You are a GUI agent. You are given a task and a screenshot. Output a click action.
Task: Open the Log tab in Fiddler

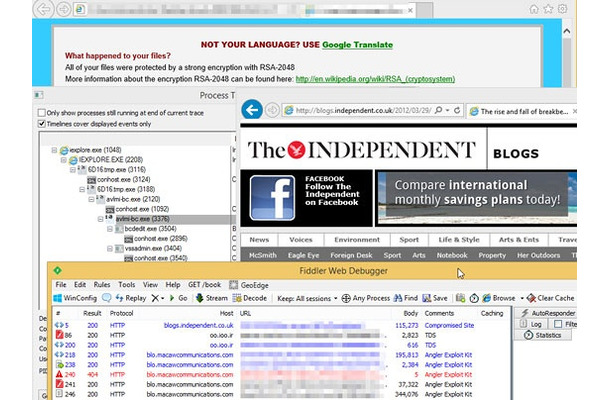[x=531, y=324]
